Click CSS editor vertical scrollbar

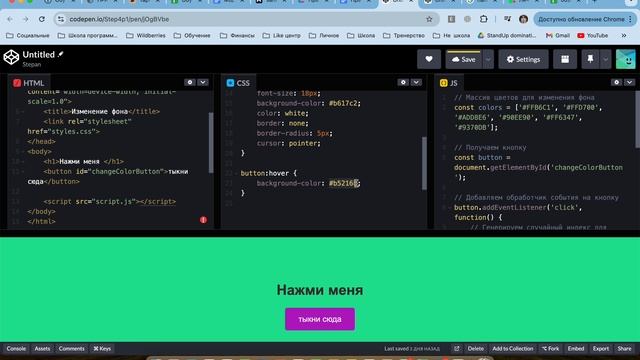tap(424, 163)
